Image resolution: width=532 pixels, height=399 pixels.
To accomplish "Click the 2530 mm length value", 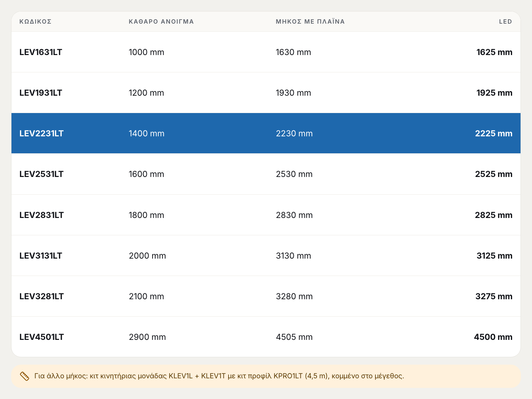I will tap(294, 174).
